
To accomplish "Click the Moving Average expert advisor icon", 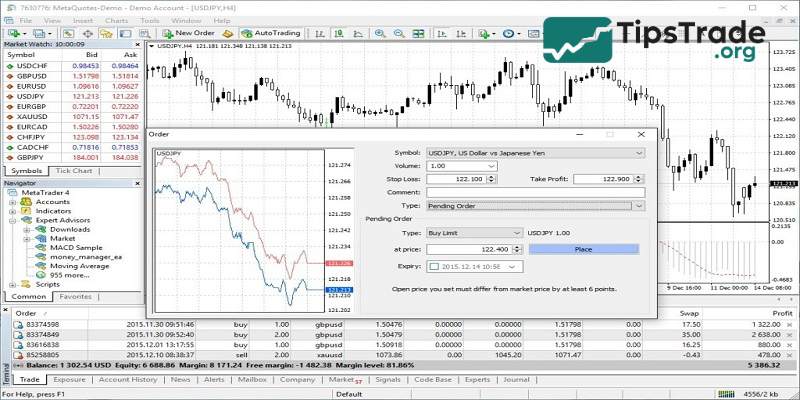I will [x=41, y=265].
